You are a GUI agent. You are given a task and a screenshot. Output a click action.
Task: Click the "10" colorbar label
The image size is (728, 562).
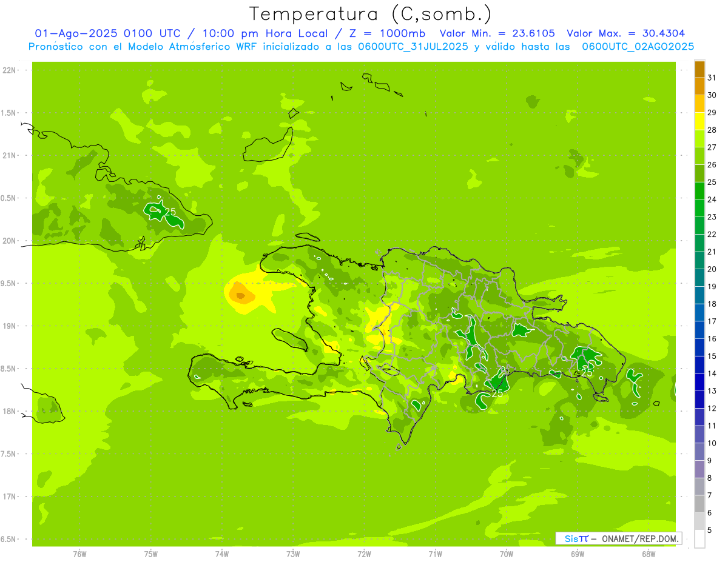(712, 443)
